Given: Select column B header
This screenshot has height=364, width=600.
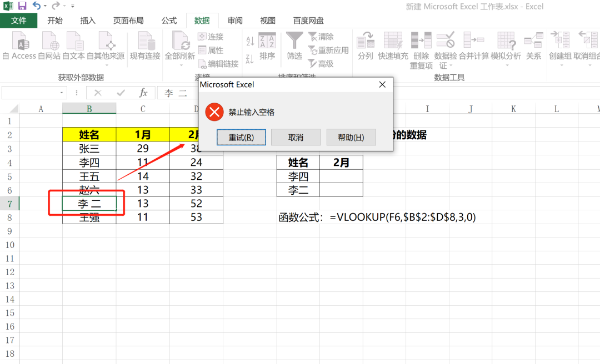Looking at the screenshot, I should pos(89,109).
